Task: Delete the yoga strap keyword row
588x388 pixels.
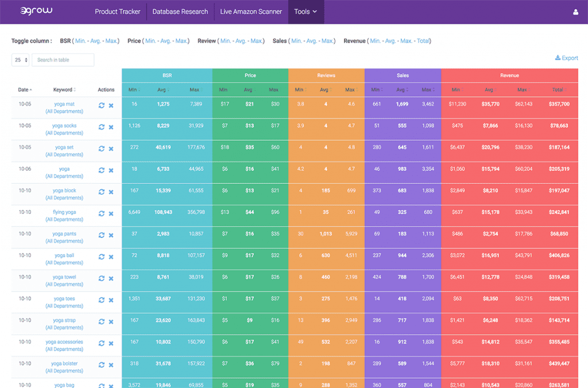Action: point(111,321)
